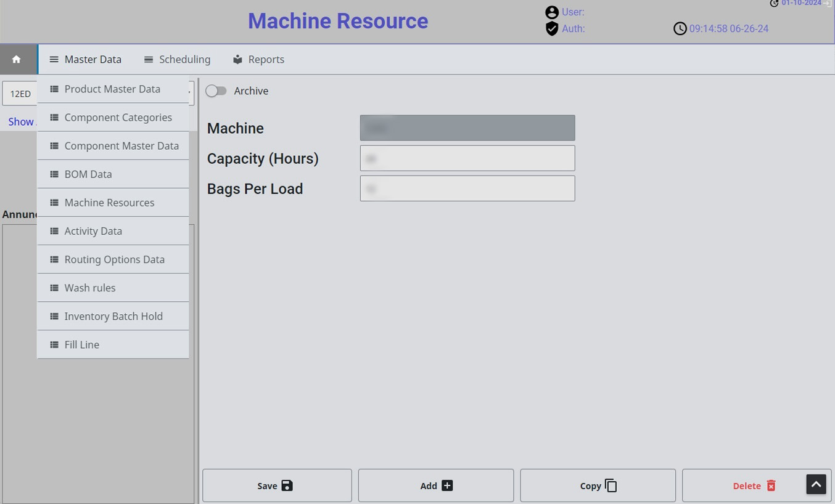Click the Bags Per Load input field
The image size is (835, 504).
[467, 189]
